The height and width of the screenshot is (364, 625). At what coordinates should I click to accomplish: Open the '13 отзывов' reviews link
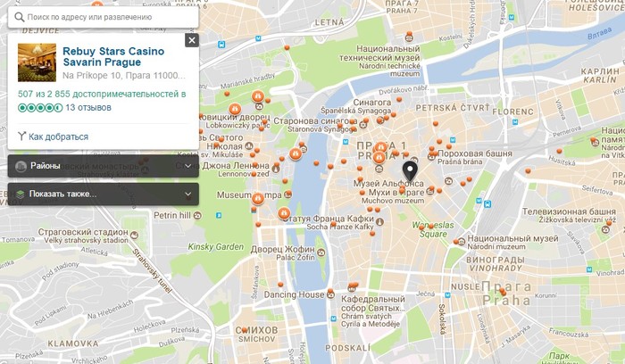(x=88, y=108)
